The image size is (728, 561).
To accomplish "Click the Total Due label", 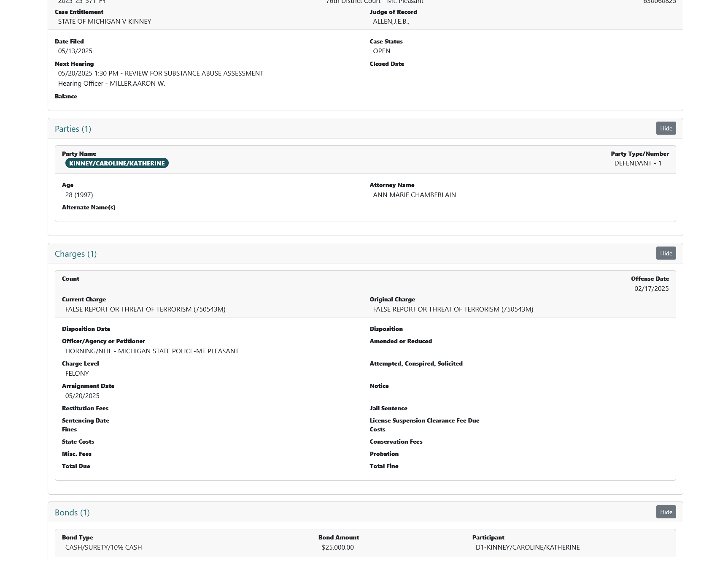I will click(76, 466).
